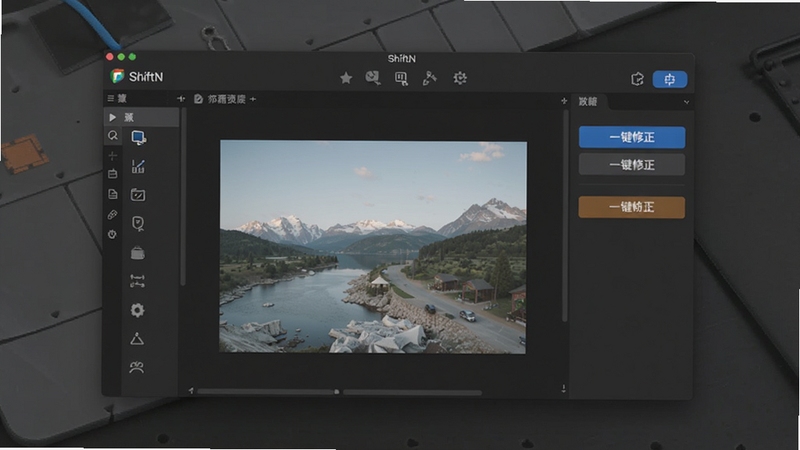This screenshot has width=800, height=450.
Task: Open the magnifier search tool in top toolbar
Action: point(373,78)
